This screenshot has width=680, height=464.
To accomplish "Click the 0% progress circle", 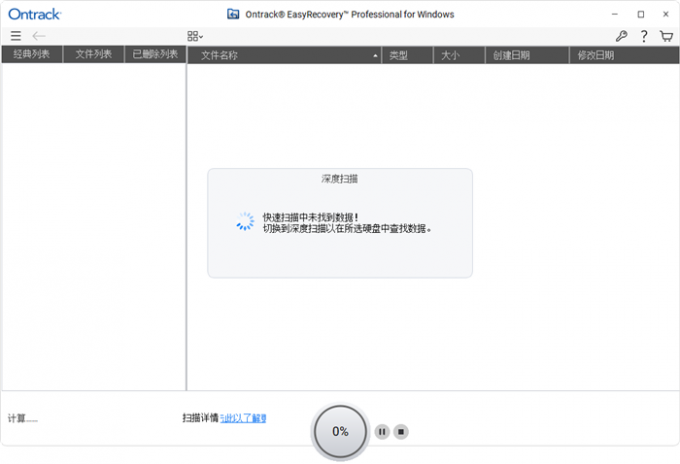I will point(340,431).
